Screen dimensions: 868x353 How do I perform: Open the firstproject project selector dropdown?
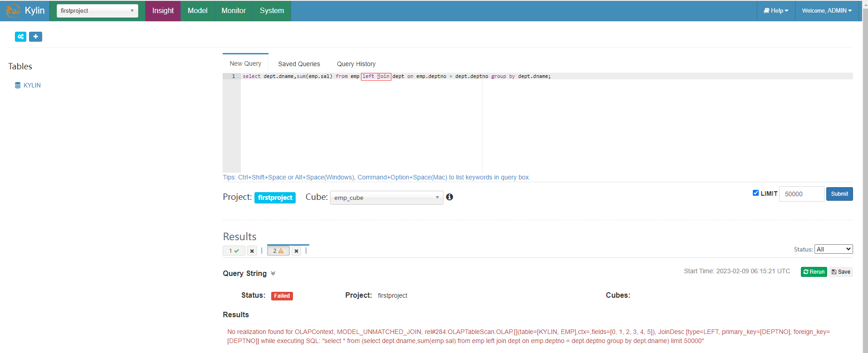coord(97,10)
